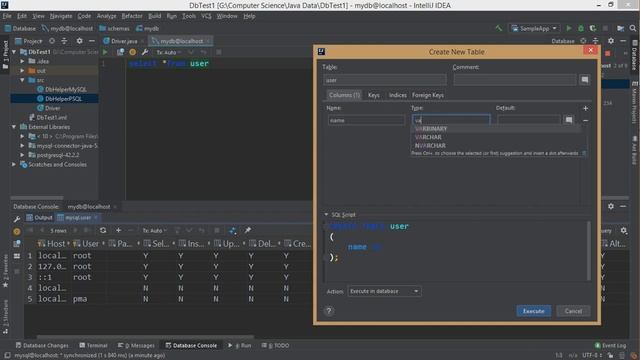Open the Refactor menu
This screenshot has height=360, width=640.
coord(132,16)
